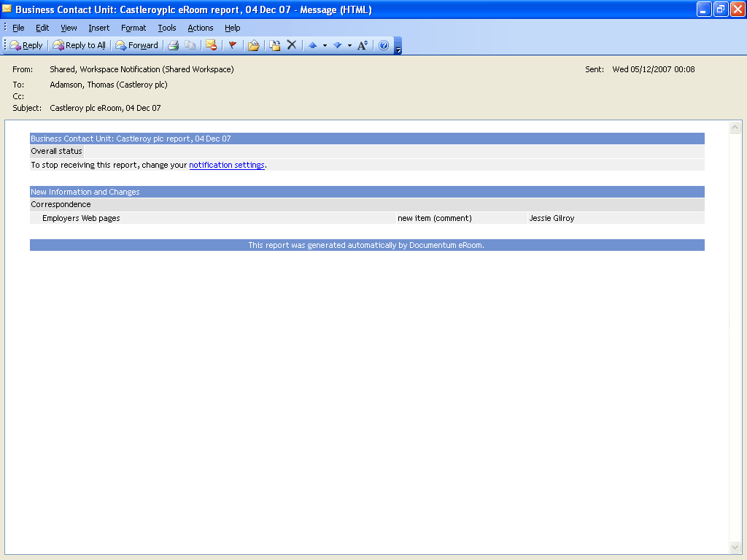Image resolution: width=747 pixels, height=560 pixels.
Task: Open the previous-item dropdown arrow
Action: coord(325,45)
